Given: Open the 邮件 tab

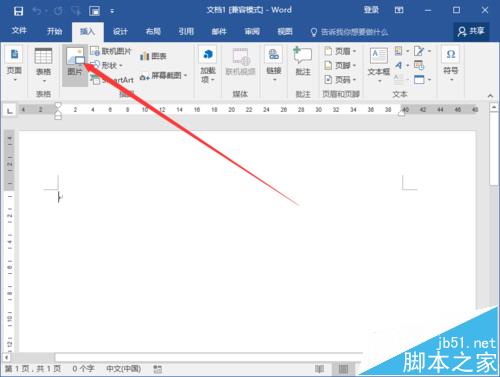Looking at the screenshot, I should click(219, 32).
